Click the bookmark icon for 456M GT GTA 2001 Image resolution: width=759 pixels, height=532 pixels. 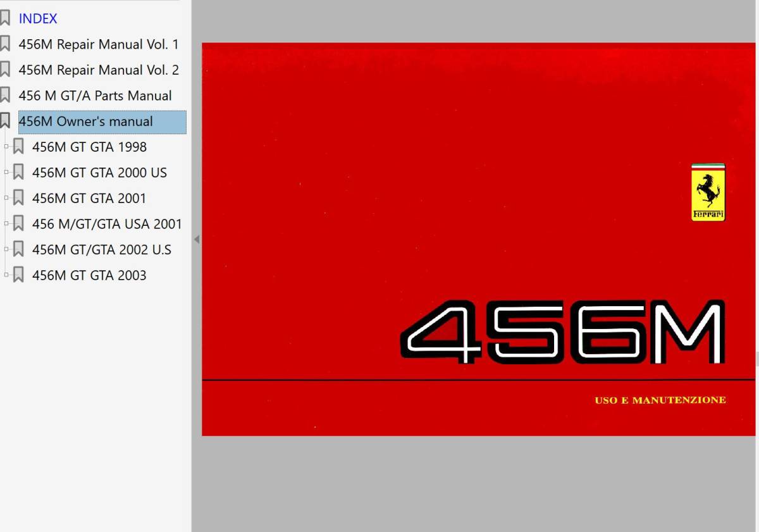point(18,198)
